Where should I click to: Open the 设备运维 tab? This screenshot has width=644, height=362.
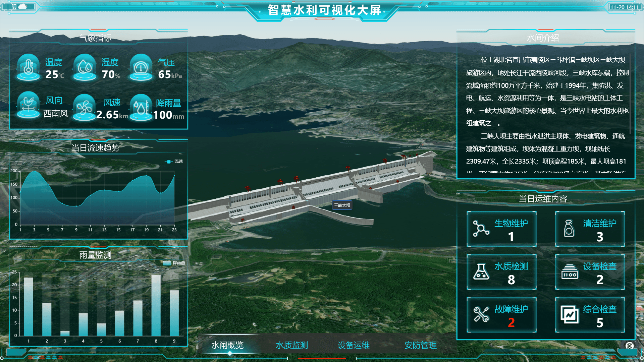[x=354, y=345]
